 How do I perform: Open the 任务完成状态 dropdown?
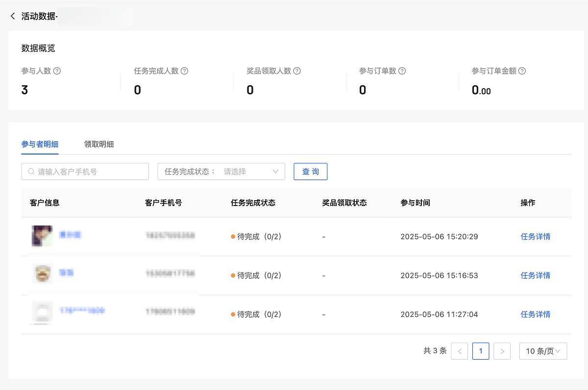point(221,172)
